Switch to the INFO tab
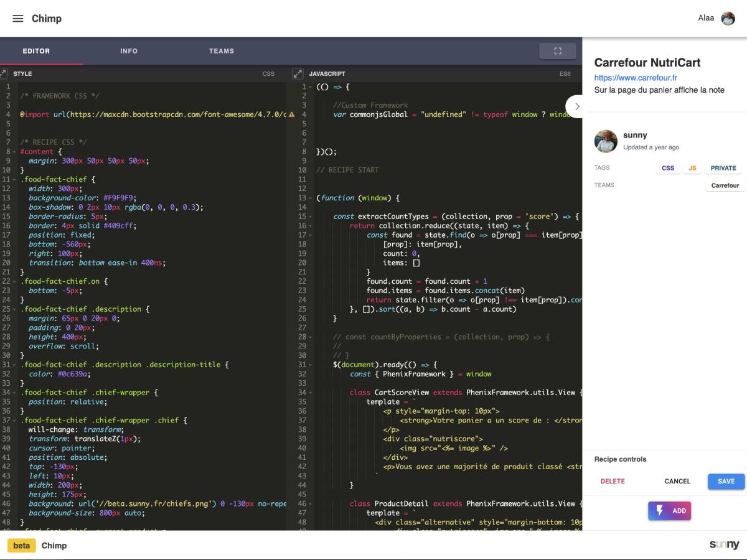The image size is (747, 560). click(129, 51)
